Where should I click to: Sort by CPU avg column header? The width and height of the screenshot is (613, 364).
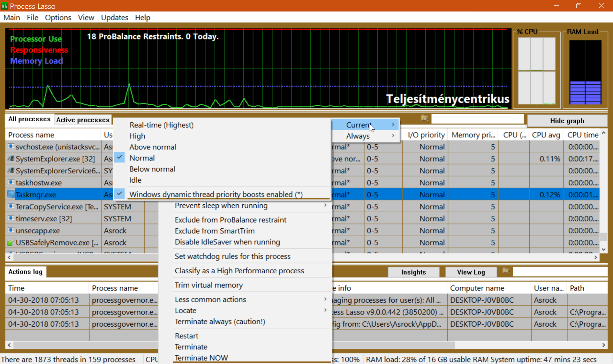[546, 135]
